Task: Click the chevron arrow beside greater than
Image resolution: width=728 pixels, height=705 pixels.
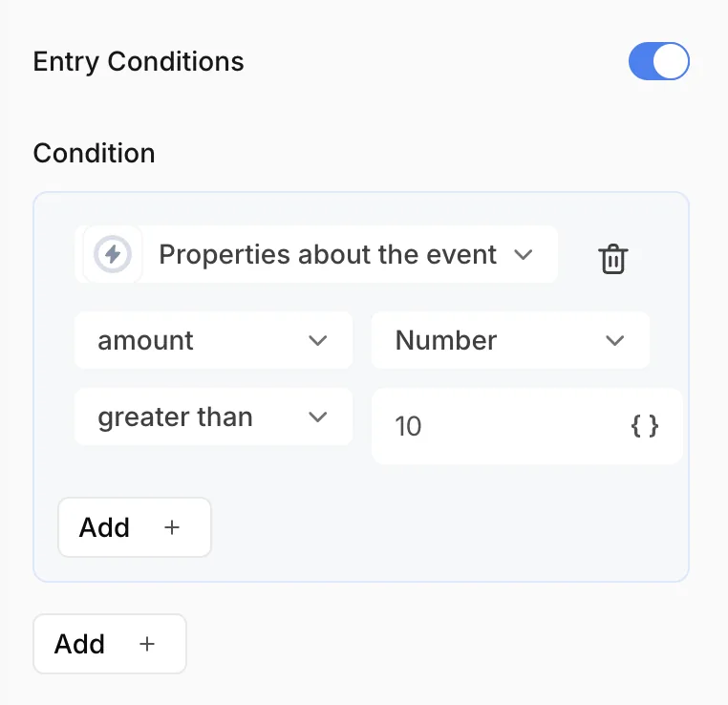Action: [317, 417]
